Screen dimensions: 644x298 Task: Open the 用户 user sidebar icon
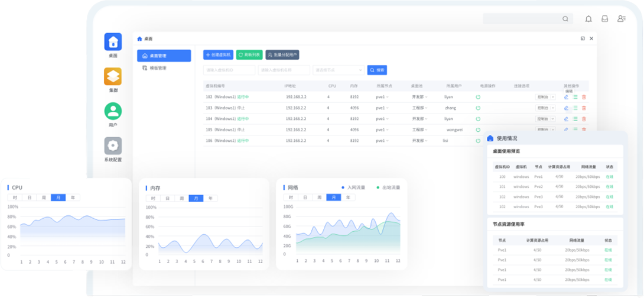point(113,111)
